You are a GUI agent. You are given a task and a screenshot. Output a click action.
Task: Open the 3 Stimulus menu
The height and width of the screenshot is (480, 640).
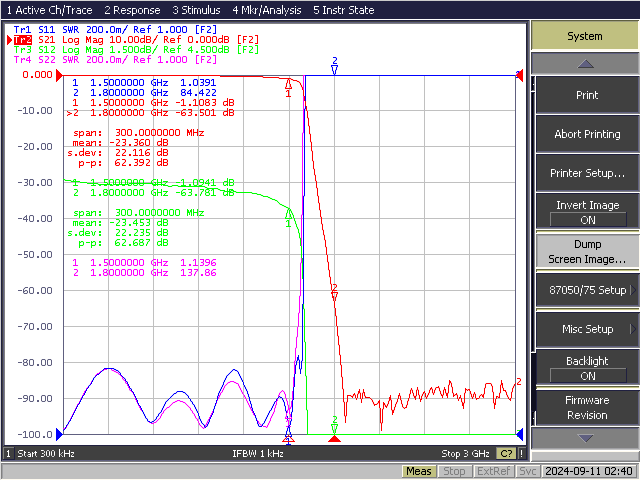click(x=196, y=10)
